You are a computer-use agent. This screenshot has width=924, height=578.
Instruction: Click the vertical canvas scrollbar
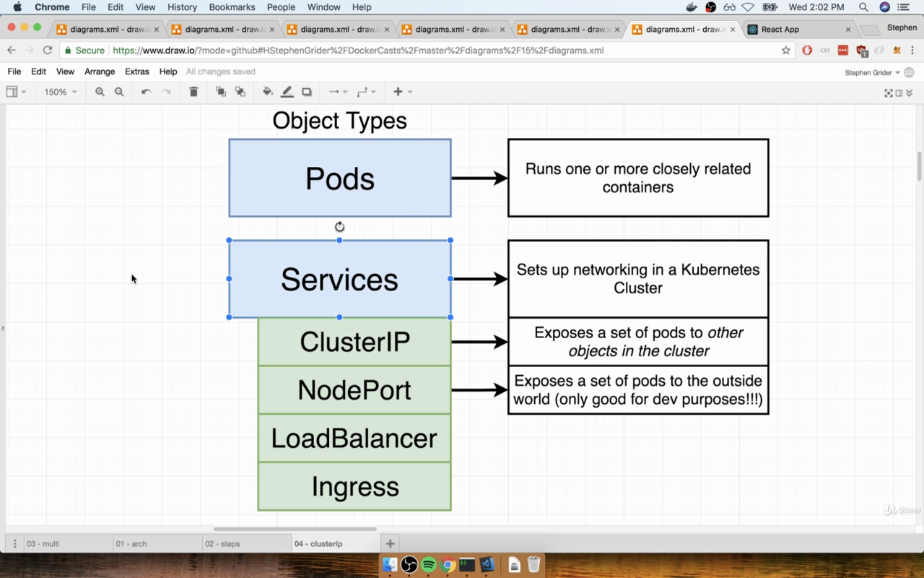[920, 166]
